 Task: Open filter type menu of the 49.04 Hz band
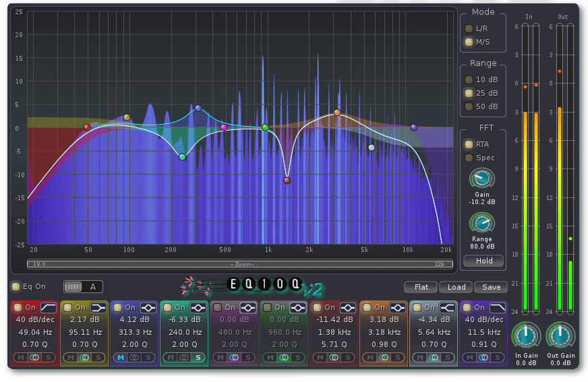(x=49, y=308)
